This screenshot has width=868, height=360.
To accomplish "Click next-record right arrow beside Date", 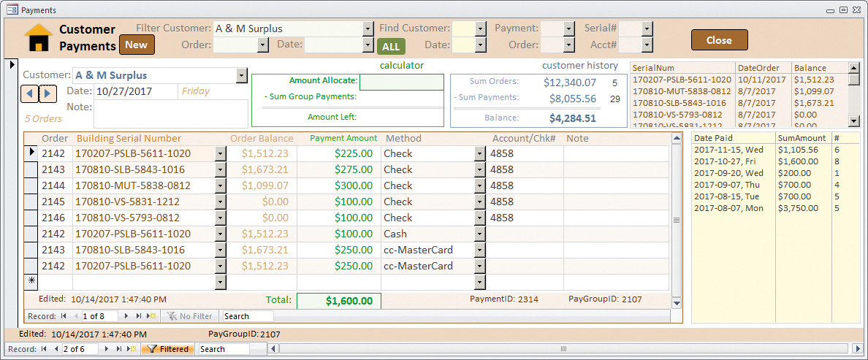I will [47, 93].
